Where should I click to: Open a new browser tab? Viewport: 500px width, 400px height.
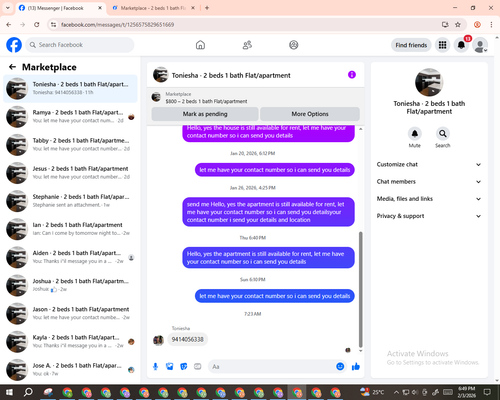coord(207,8)
